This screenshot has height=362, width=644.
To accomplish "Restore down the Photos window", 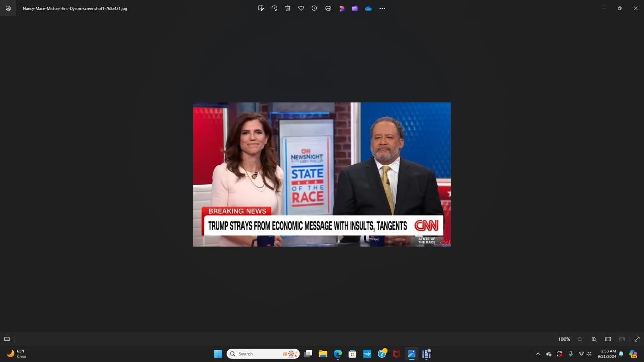I will tap(620, 8).
